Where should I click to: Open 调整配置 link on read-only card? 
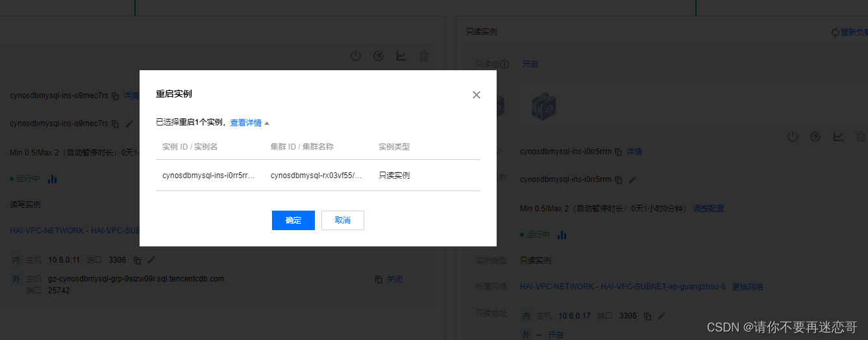pos(708,209)
